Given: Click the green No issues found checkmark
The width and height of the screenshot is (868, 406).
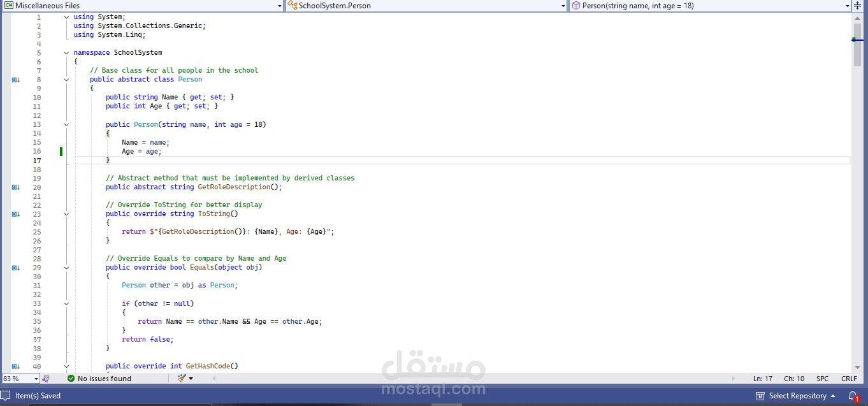Looking at the screenshot, I should (x=71, y=379).
